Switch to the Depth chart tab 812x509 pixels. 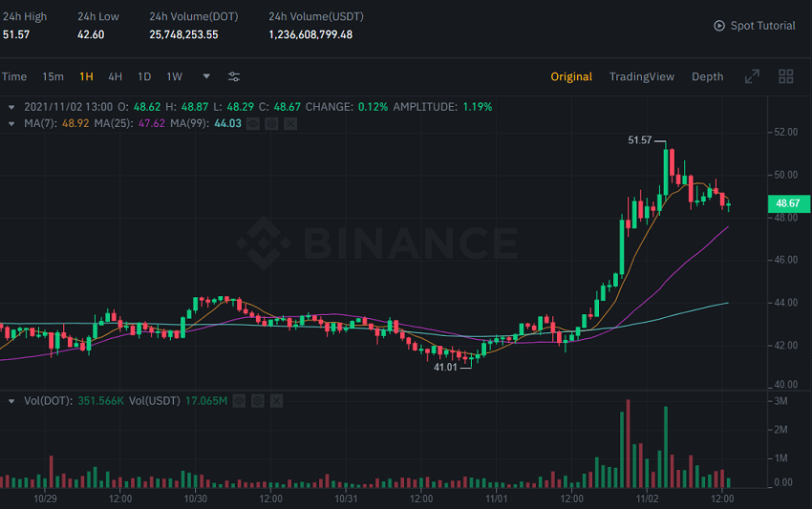tap(707, 76)
